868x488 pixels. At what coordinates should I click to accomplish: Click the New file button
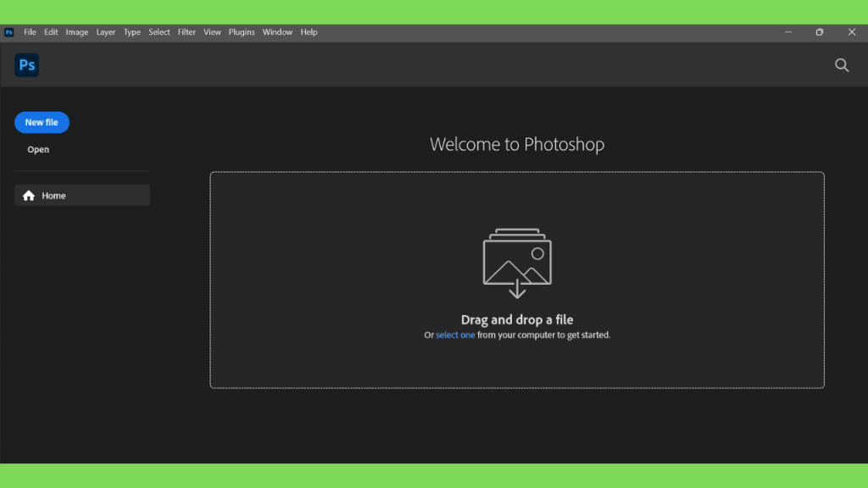(42, 122)
